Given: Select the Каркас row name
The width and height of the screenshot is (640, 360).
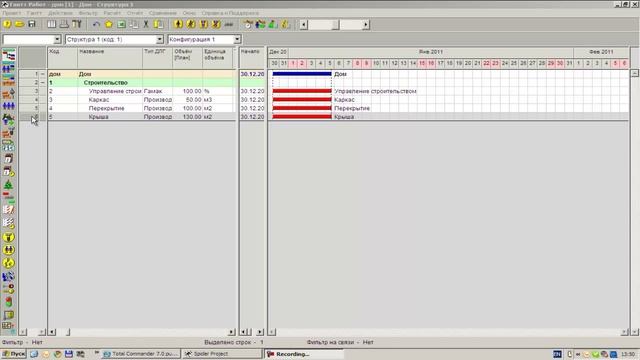Looking at the screenshot, I should pyautogui.click(x=99, y=100).
